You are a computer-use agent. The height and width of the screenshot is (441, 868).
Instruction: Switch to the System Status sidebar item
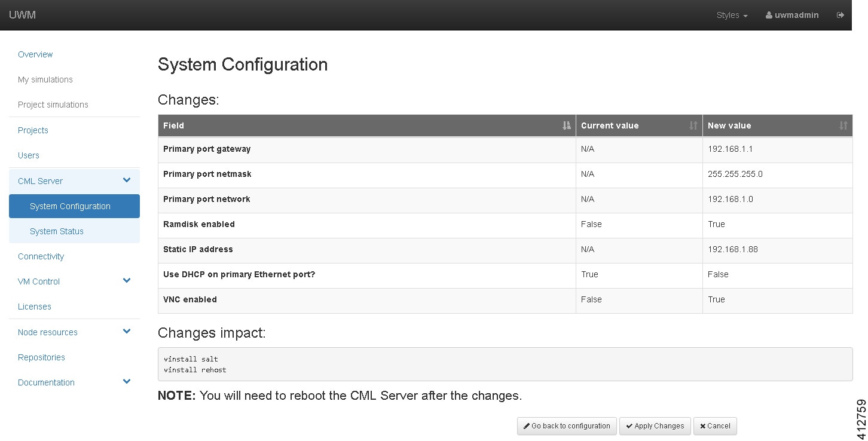tap(56, 231)
